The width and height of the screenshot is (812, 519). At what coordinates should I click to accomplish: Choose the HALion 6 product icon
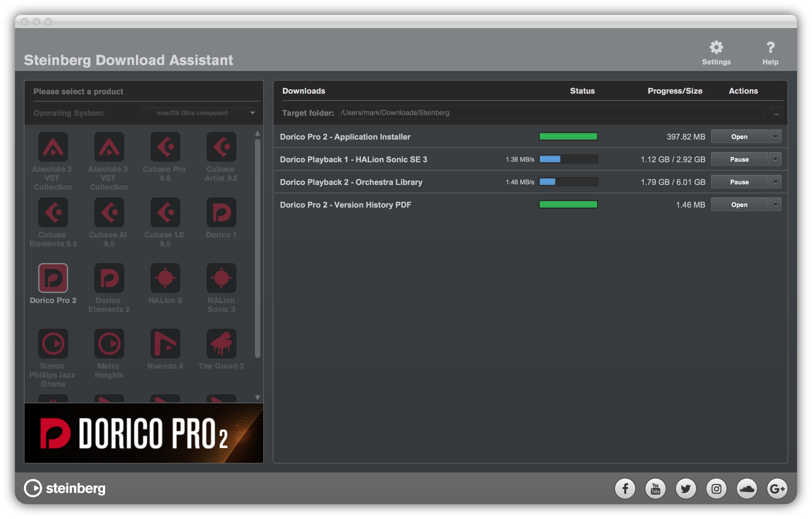[165, 278]
